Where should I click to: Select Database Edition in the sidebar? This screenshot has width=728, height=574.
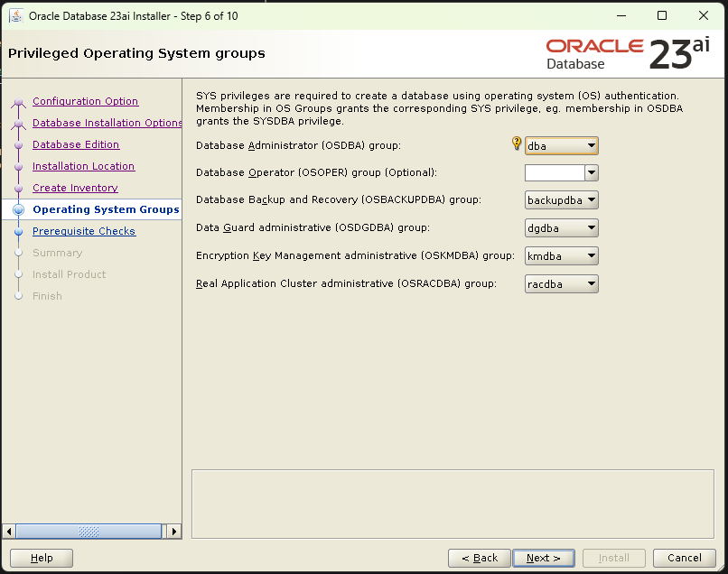(75, 144)
